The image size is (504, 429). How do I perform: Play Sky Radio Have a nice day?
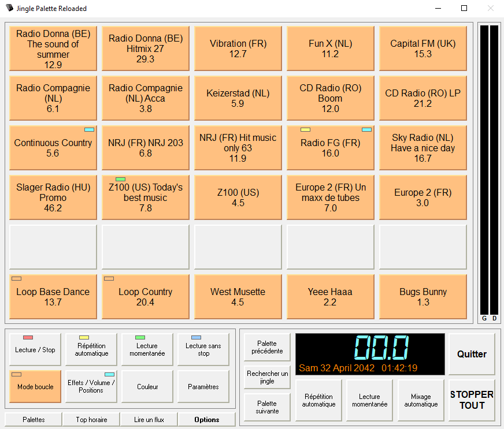pos(423,148)
